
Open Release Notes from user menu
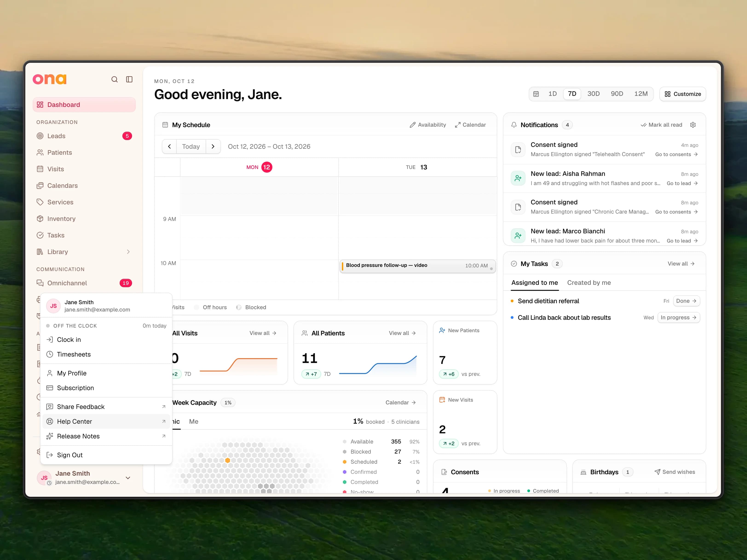pos(106,436)
